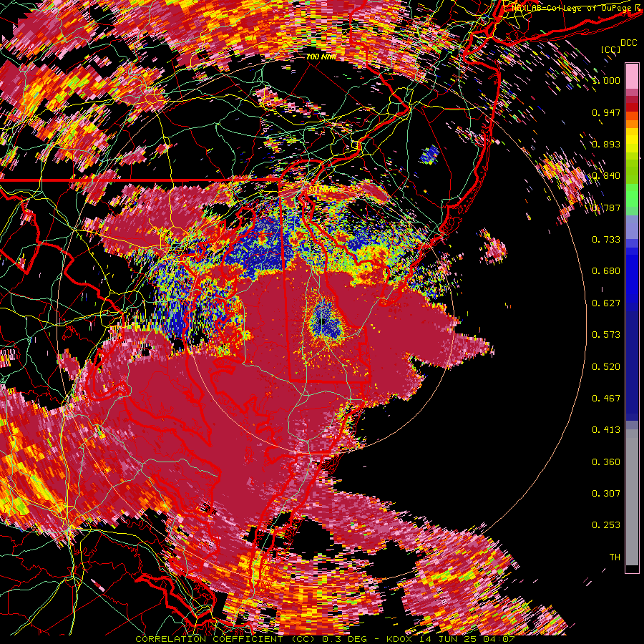Click the TH threshold label

tap(615, 557)
